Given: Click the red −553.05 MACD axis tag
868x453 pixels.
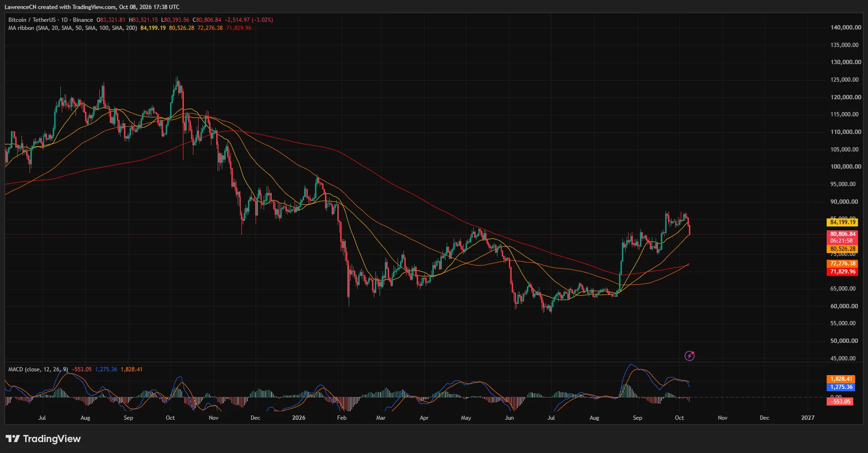Looking at the screenshot, I should coord(840,402).
